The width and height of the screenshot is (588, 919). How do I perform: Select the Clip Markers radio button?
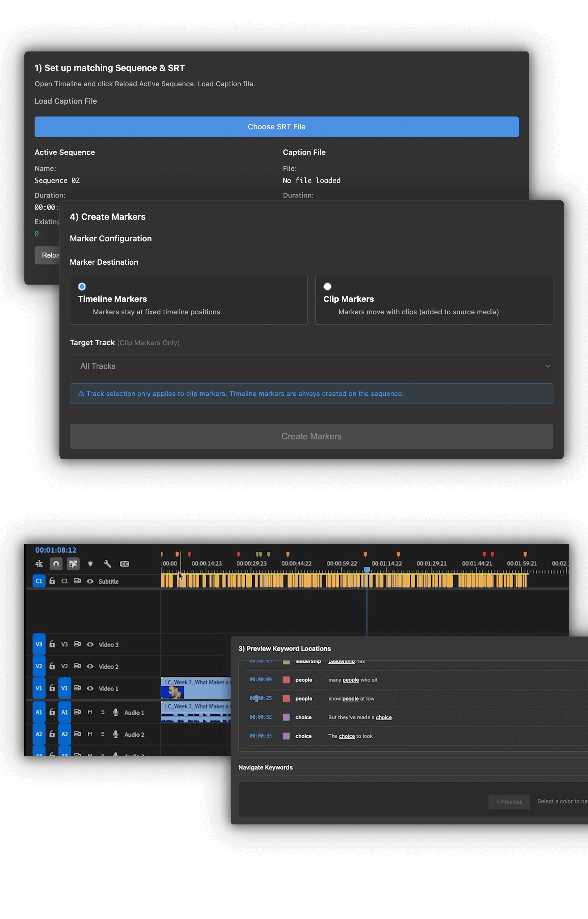click(327, 286)
